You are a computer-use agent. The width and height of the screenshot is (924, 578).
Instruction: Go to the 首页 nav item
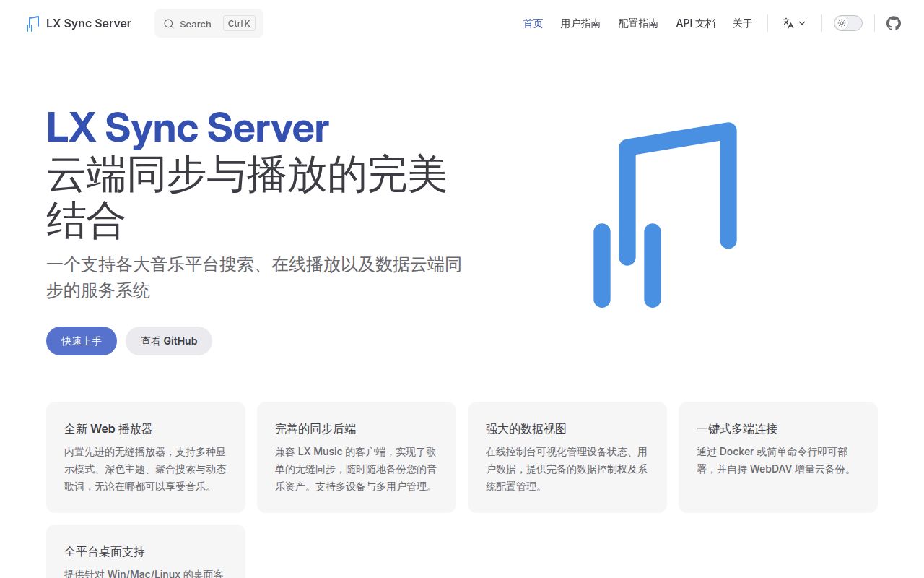(x=533, y=23)
